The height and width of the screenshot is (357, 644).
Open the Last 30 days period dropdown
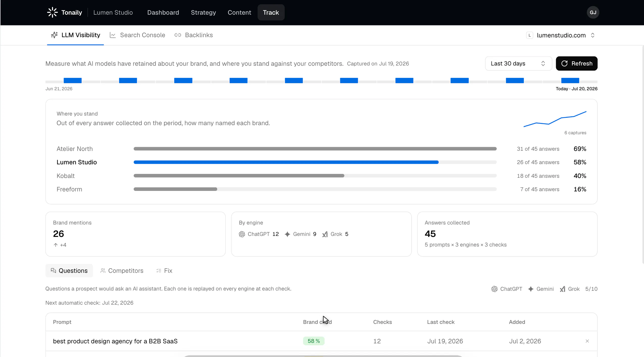(x=518, y=63)
